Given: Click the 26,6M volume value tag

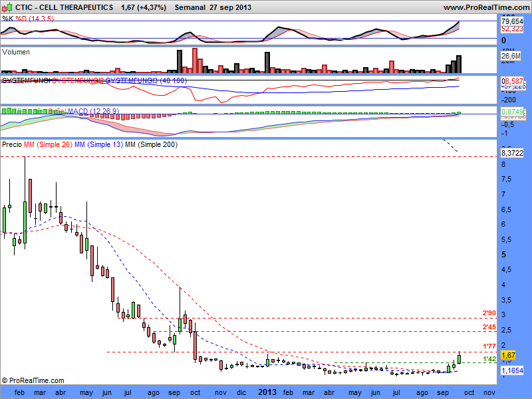Looking at the screenshot, I should click(x=511, y=56).
